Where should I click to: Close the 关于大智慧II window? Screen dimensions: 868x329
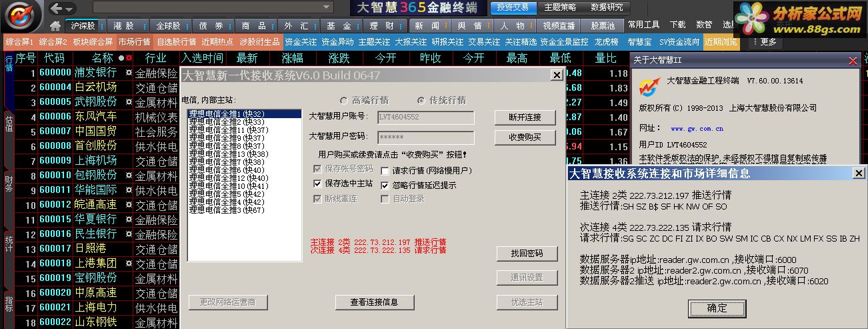pyautogui.click(x=852, y=61)
